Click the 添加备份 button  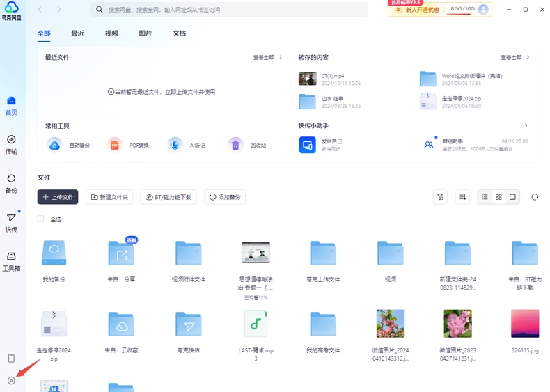pyautogui.click(x=225, y=197)
